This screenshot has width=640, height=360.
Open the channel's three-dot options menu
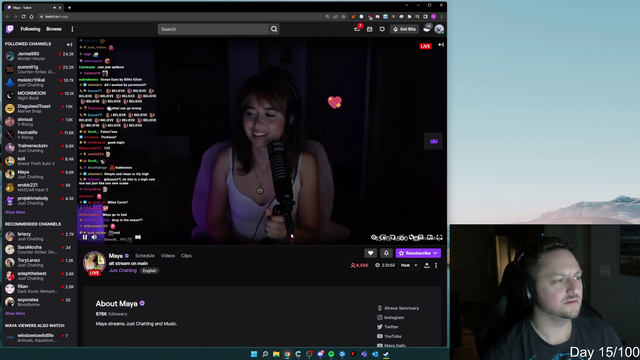point(436,265)
